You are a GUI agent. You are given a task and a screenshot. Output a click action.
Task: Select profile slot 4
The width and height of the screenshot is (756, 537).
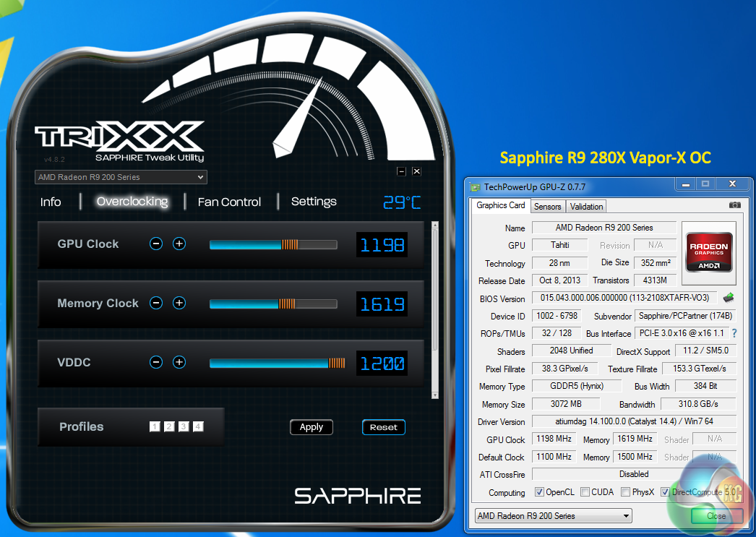coord(198,426)
